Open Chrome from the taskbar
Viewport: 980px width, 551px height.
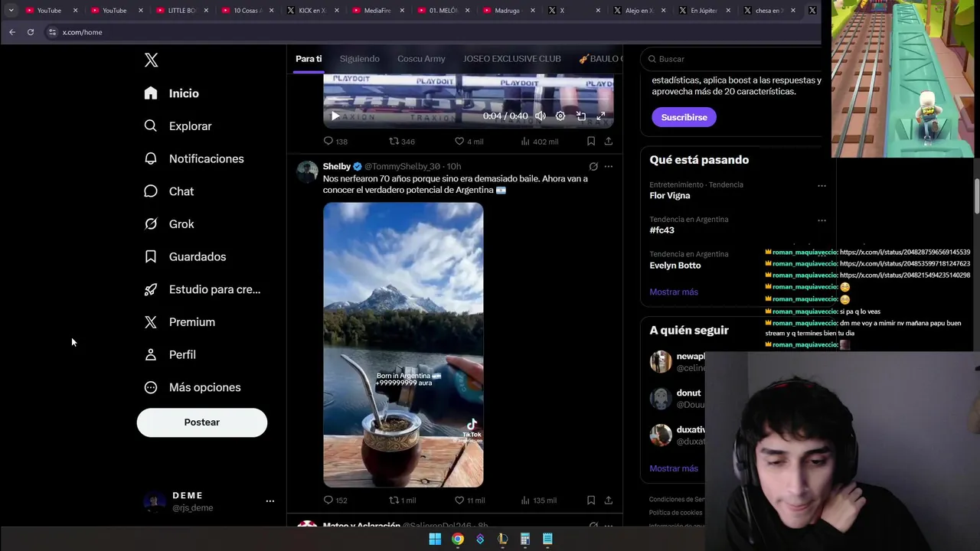click(x=457, y=540)
